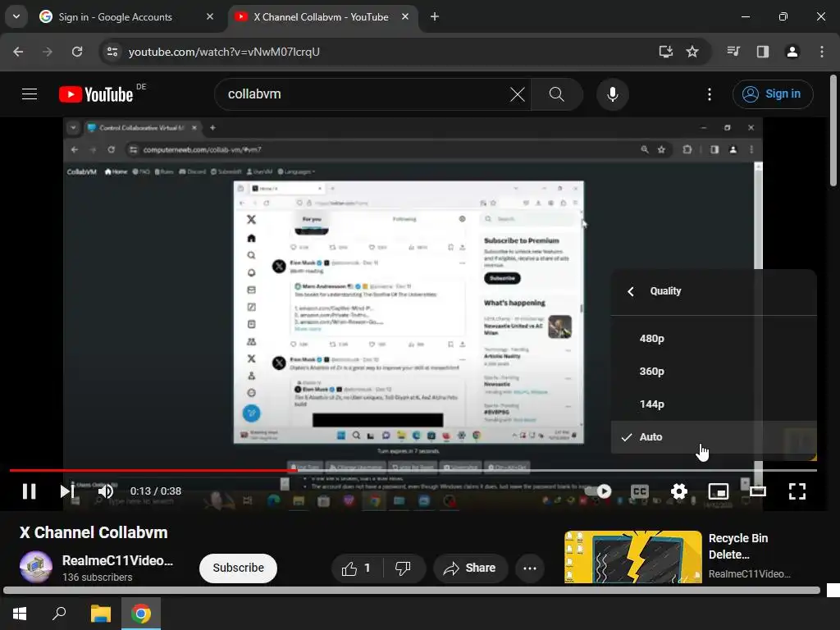Image resolution: width=840 pixels, height=630 pixels.
Task: Share the video
Action: pyautogui.click(x=470, y=568)
